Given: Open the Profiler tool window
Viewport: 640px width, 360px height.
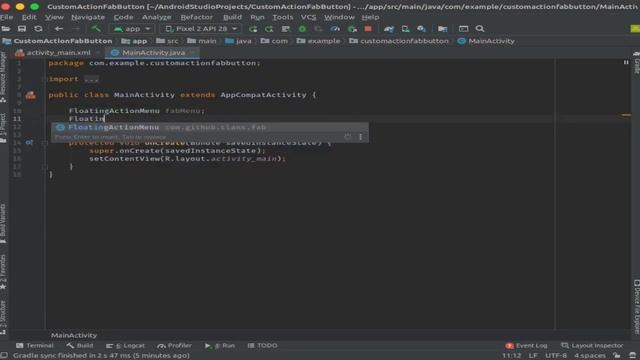Looking at the screenshot, I should 175,346.
